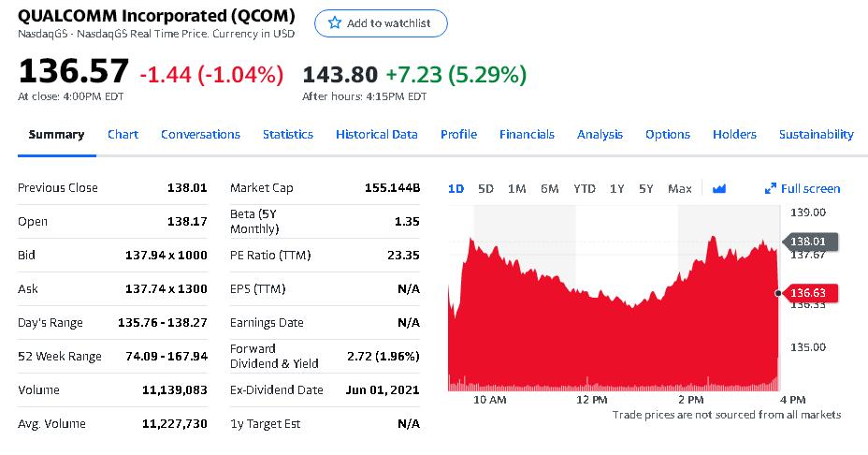Screen dimensions: 868x455
Task: Switch chart to Max range
Action: coord(680,189)
